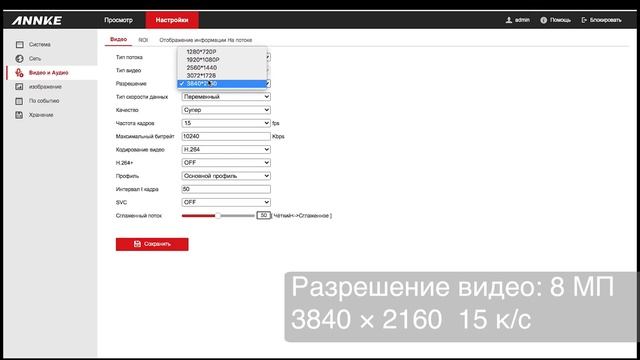Click the Event sidebar icon

[x=19, y=101]
